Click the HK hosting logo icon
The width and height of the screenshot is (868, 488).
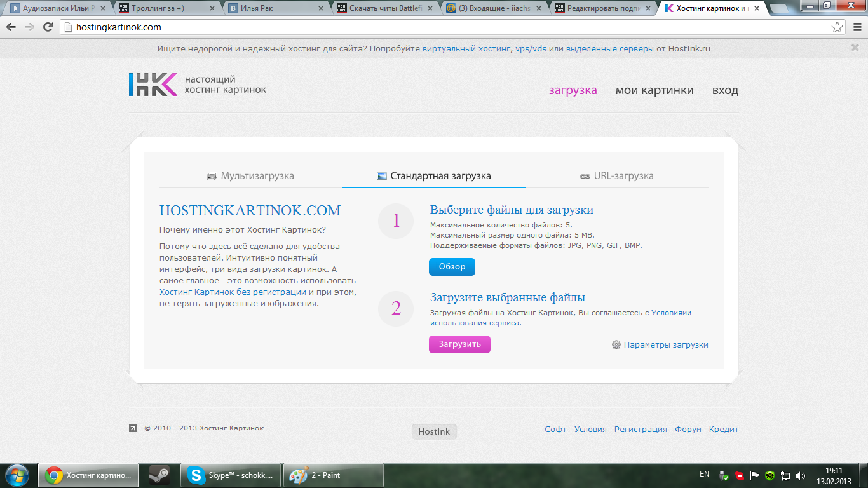click(153, 85)
